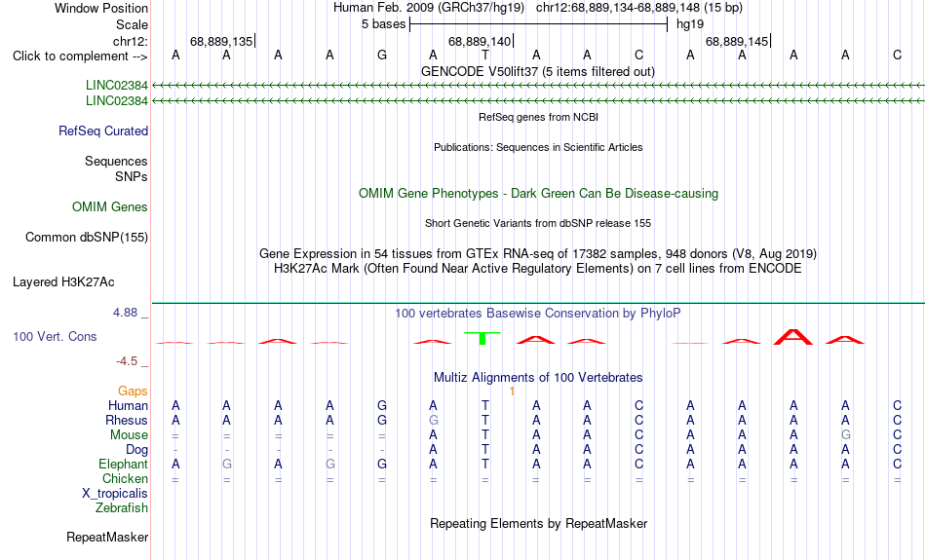This screenshot has height=560, width=926.
Task: Click the Sequences track label
Action: (116, 161)
